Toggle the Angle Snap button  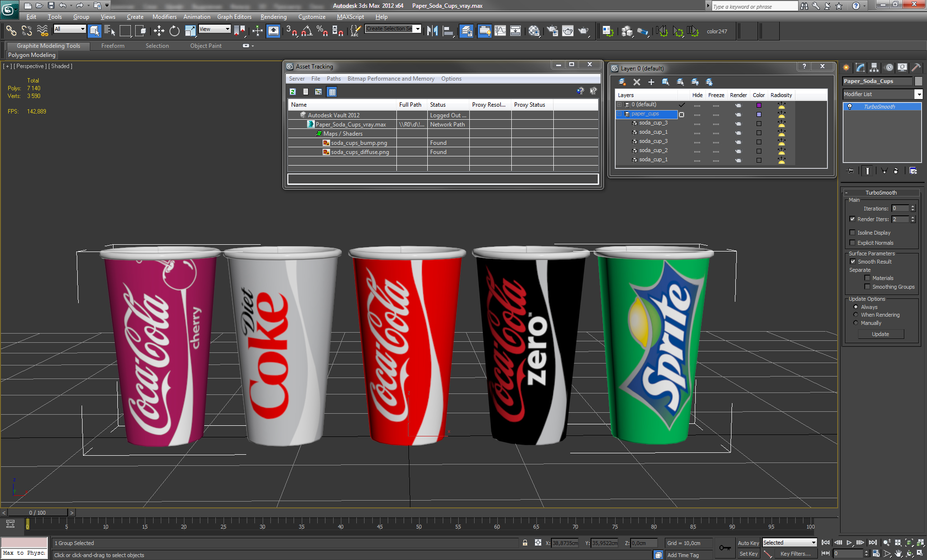click(x=307, y=31)
